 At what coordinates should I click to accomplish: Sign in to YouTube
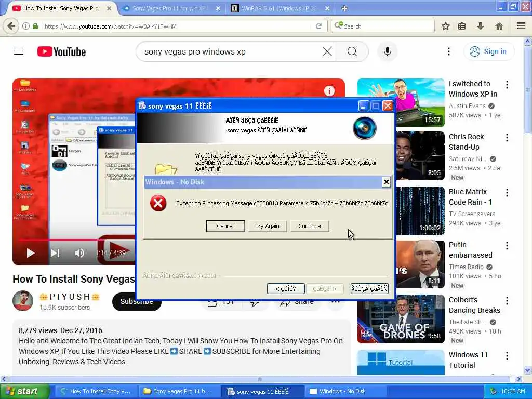pos(489,51)
